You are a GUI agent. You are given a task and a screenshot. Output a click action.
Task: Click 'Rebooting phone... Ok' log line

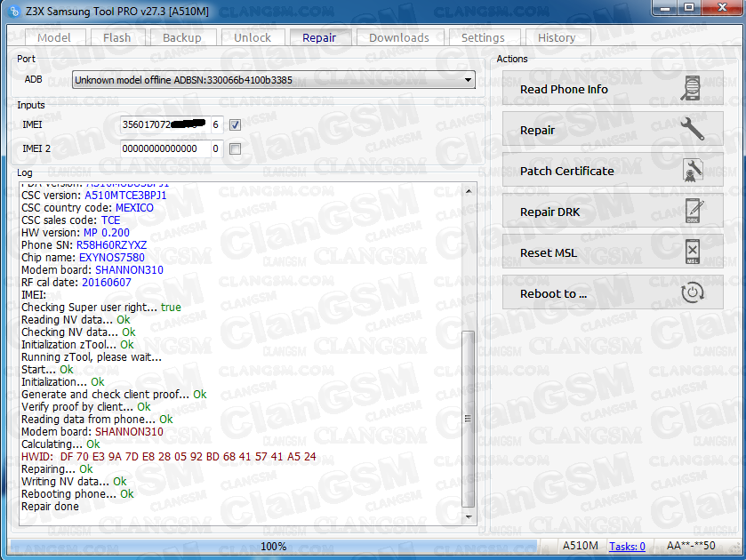point(77,494)
